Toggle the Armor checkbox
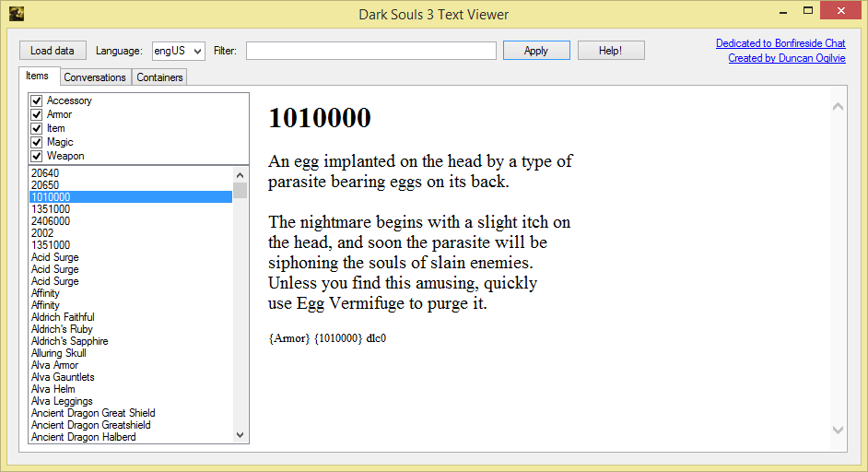The height and width of the screenshot is (472, 868). 37,114
